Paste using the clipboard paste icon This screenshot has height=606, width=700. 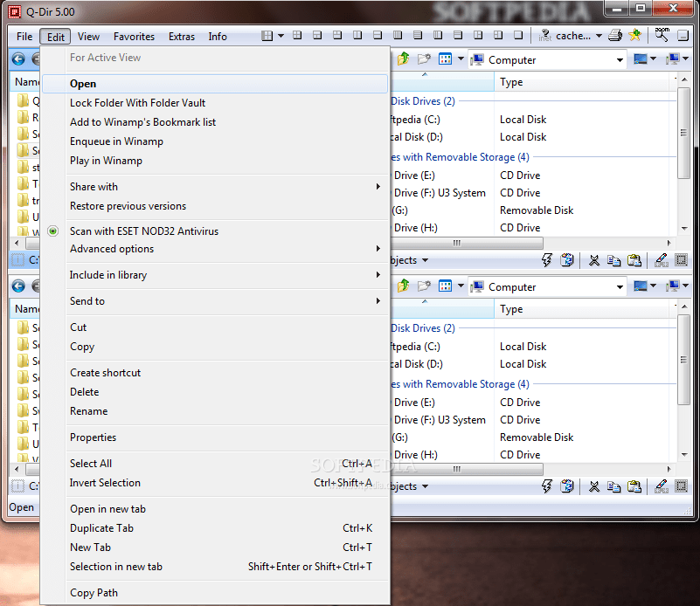(635, 259)
